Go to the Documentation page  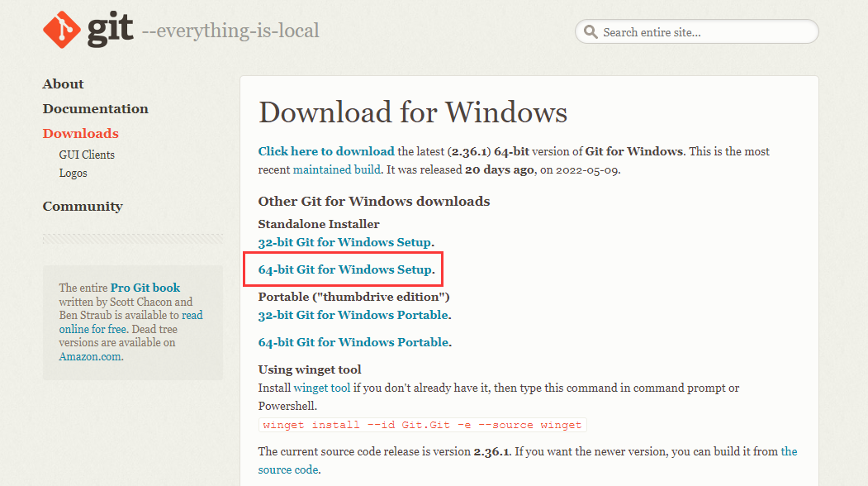pos(95,109)
